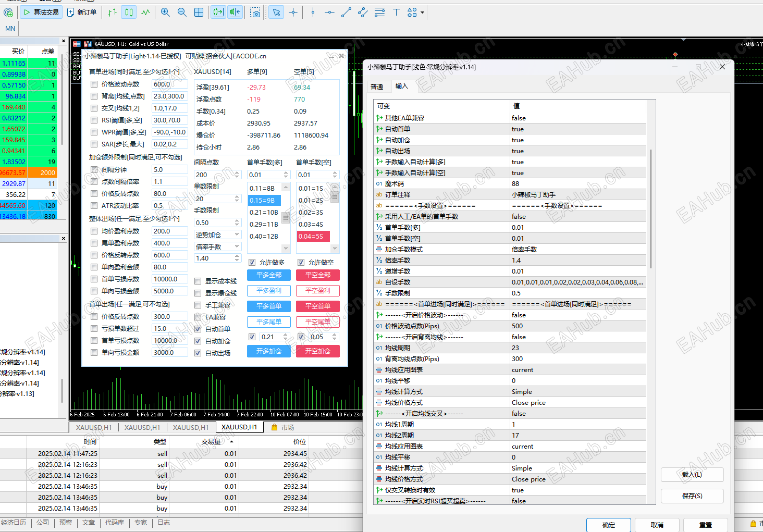763x532 pixels.
Task: Select the trendline drawing tool
Action: pyautogui.click(x=346, y=12)
